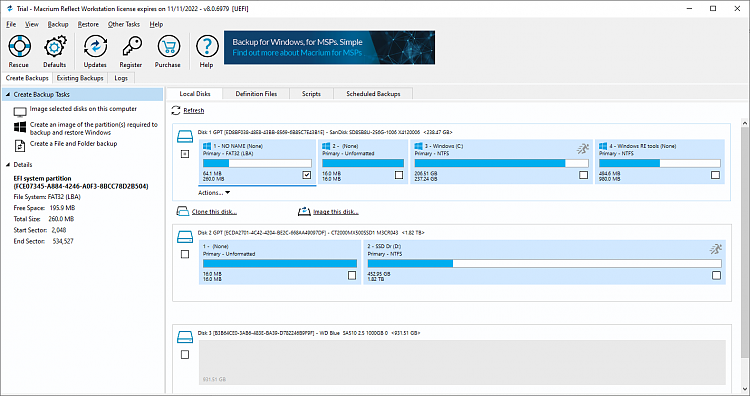Switch to the Definition Files tab

click(x=256, y=94)
